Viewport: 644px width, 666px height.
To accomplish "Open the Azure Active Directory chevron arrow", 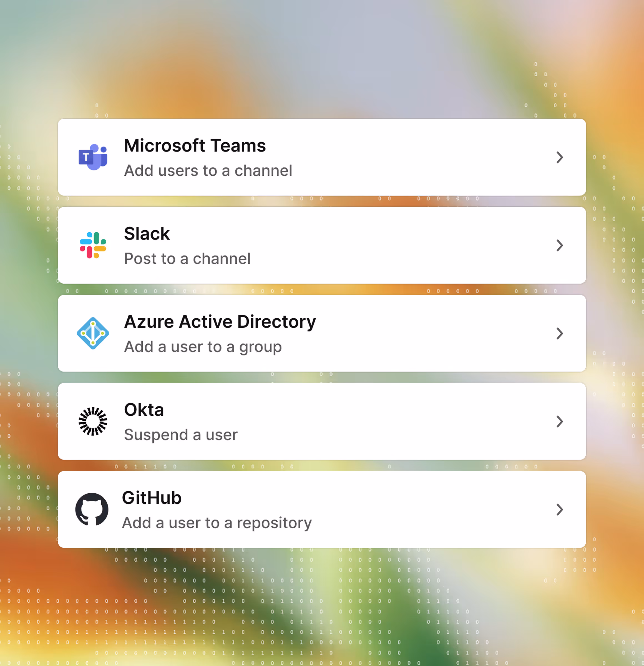I will 559,333.
